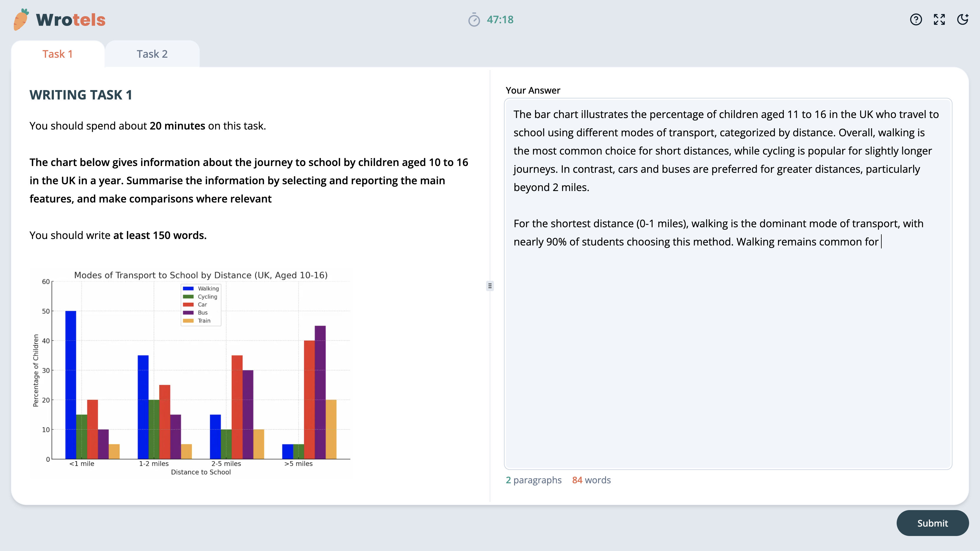
Task: Open the help question mark icon
Action: [916, 19]
